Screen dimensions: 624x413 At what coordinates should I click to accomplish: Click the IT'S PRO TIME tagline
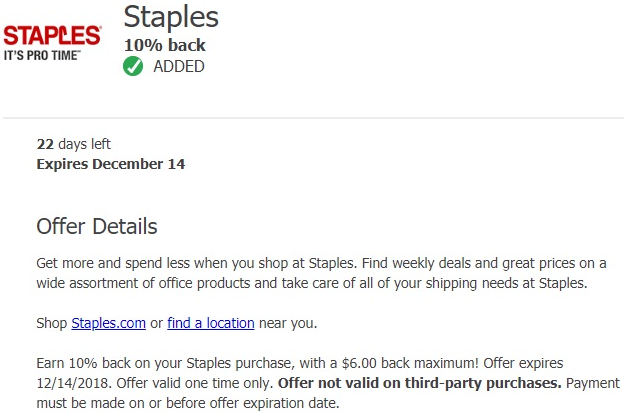click(x=42, y=55)
